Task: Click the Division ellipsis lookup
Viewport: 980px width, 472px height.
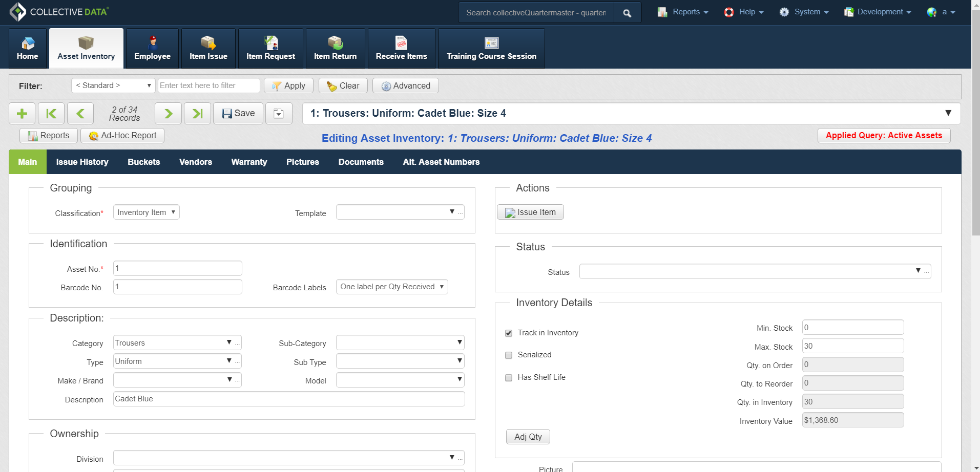Action: click(460, 458)
